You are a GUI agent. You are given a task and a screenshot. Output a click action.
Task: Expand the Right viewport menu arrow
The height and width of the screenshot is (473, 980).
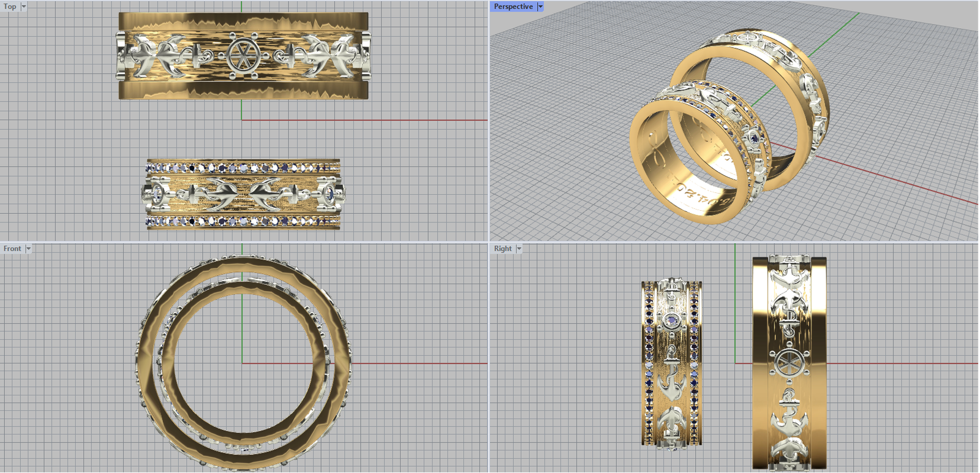(519, 249)
